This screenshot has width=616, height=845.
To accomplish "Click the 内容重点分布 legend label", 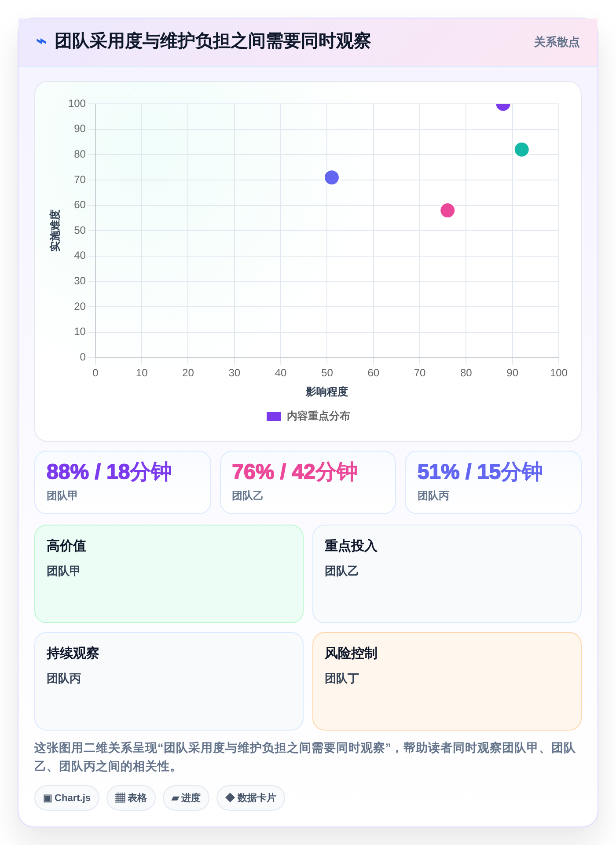I will coord(318,416).
